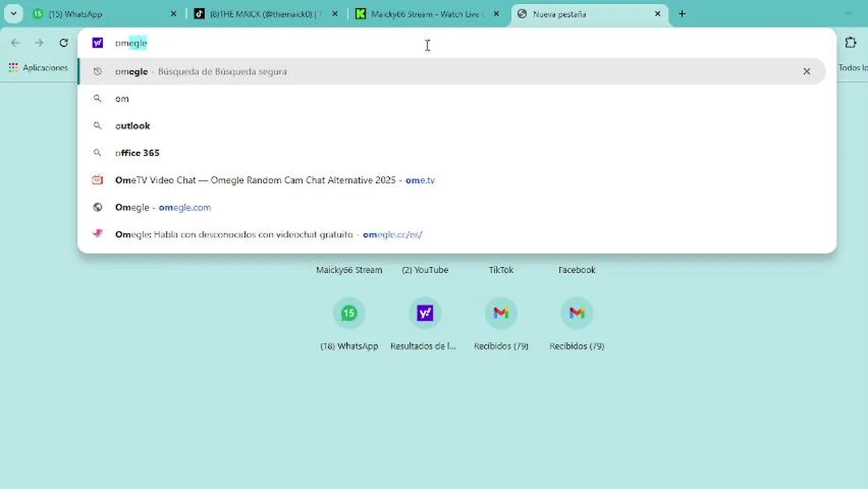Reload the page
The width and height of the screenshot is (868, 489).
pos(63,43)
